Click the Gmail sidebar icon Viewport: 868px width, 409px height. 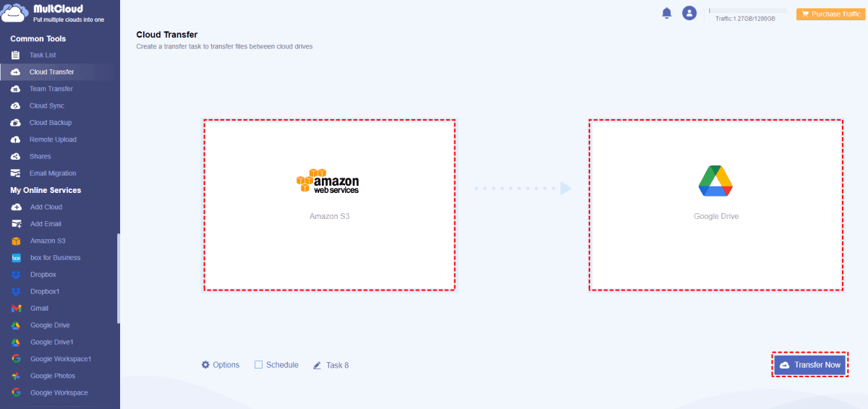(16, 309)
